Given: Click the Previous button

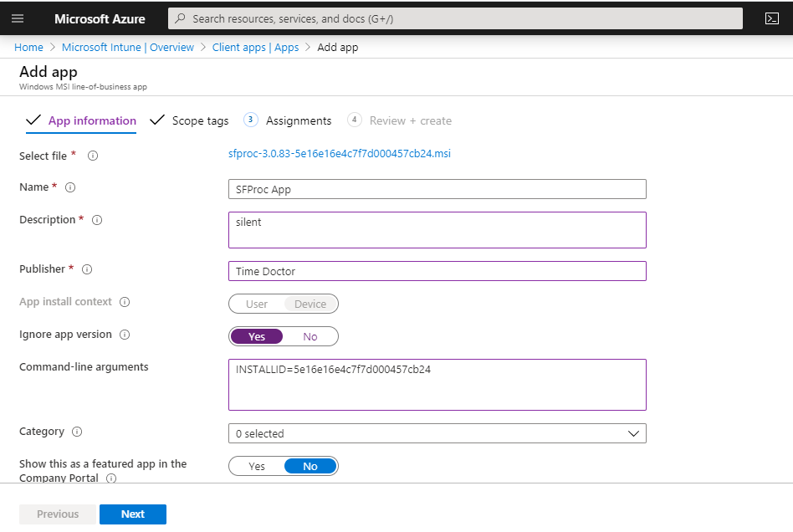Looking at the screenshot, I should click(58, 514).
